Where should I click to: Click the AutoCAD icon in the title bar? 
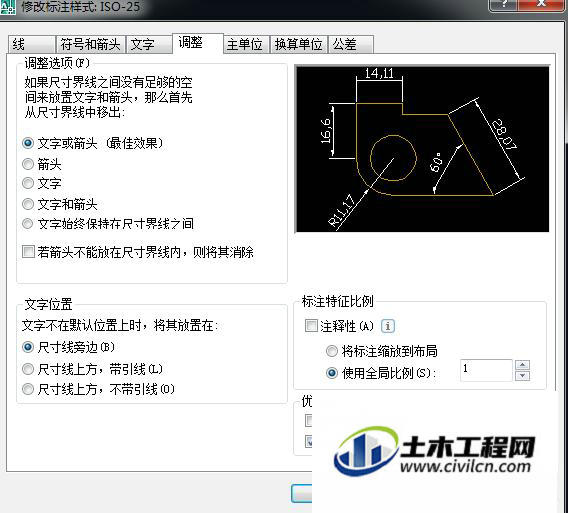[7, 7]
